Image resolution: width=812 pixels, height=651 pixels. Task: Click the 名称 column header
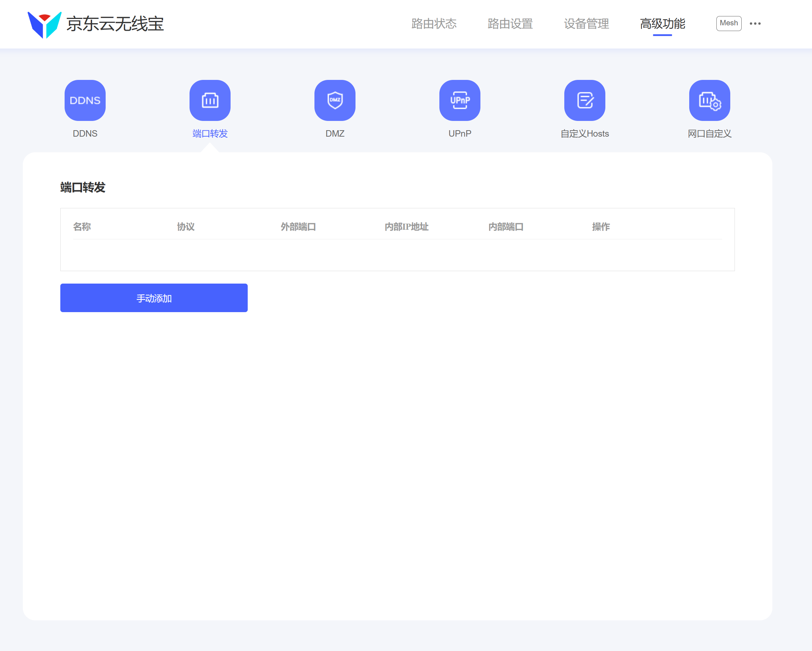coord(82,227)
